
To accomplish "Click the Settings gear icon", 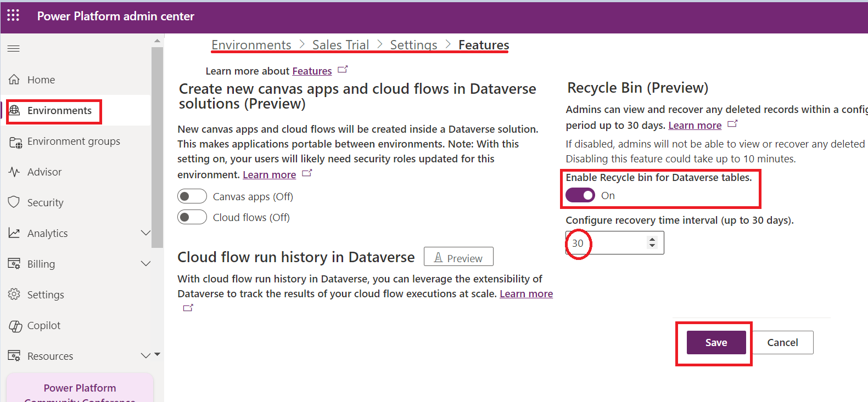I will pyautogui.click(x=14, y=295).
